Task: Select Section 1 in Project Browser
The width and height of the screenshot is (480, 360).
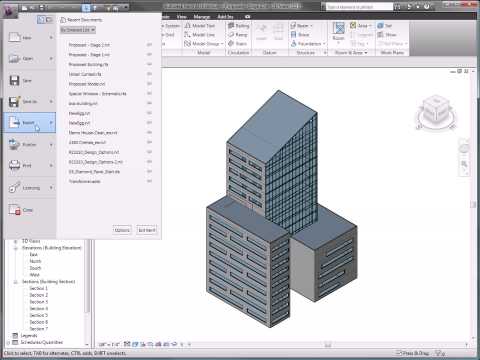Action: click(x=39, y=288)
